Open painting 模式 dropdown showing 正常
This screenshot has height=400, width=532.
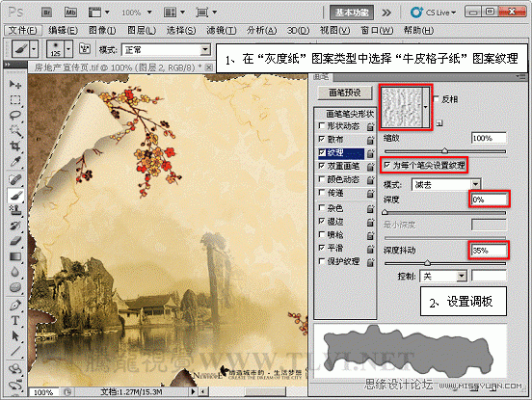166,50
